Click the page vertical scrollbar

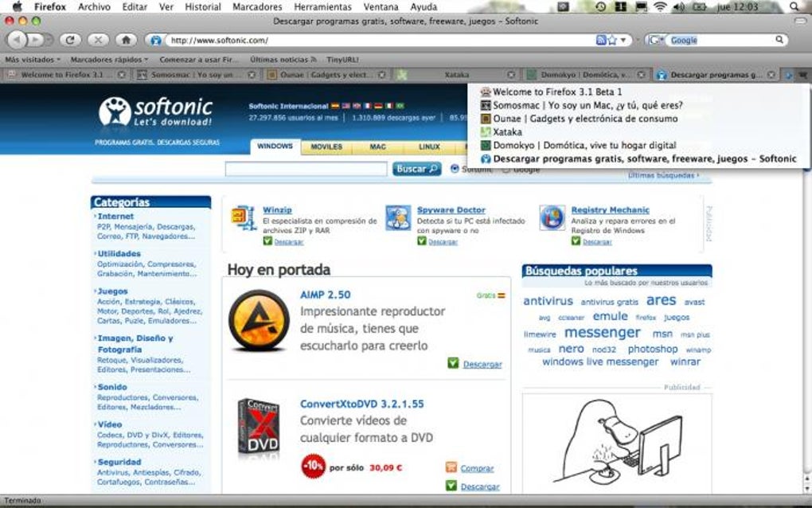tap(806, 321)
